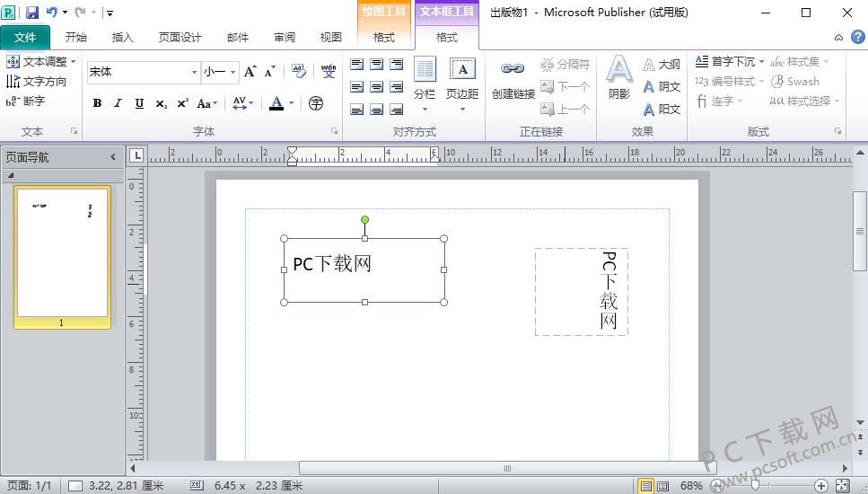Click the enclosed character 字 icon

(316, 103)
